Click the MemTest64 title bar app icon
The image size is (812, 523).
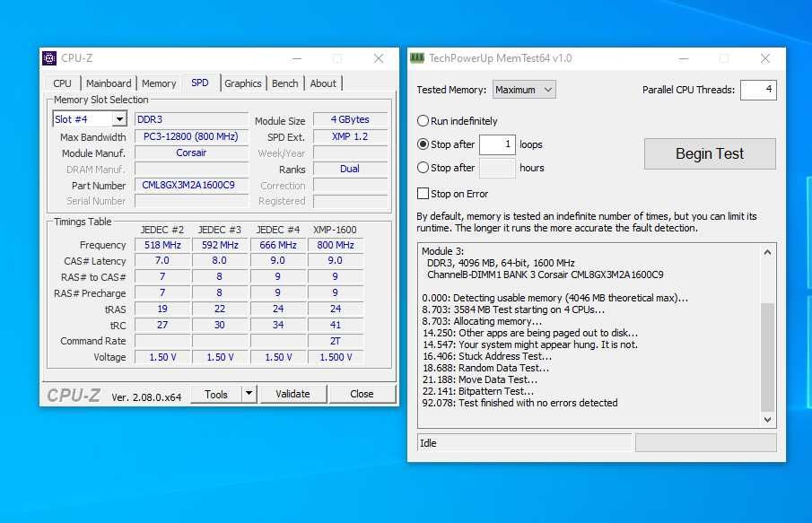(x=417, y=58)
